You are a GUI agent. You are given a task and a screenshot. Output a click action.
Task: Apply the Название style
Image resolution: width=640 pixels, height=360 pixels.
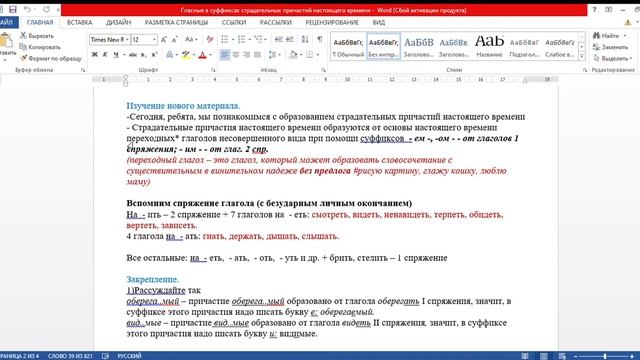pos(489,47)
